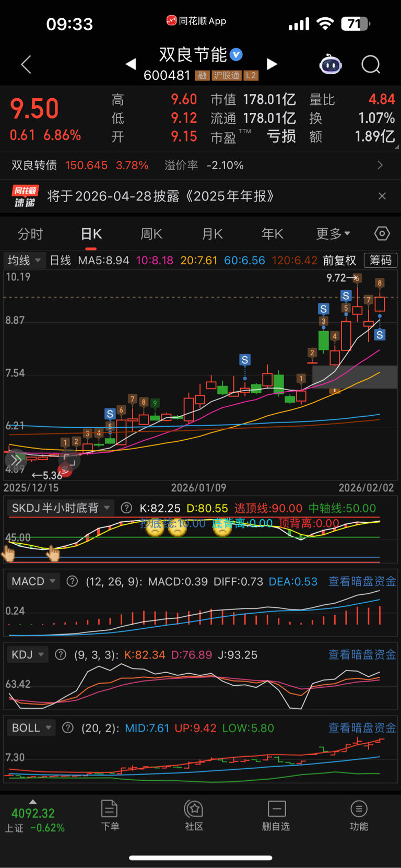Toggle the 前复权 price adjustment option

(x=339, y=260)
